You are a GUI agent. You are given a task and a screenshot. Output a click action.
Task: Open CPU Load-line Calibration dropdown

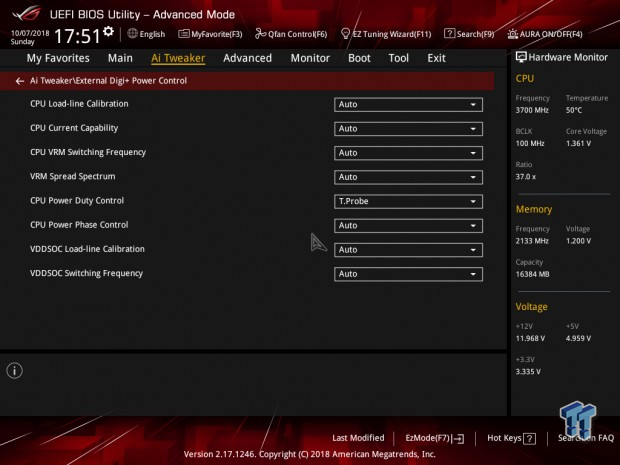pyautogui.click(x=408, y=105)
